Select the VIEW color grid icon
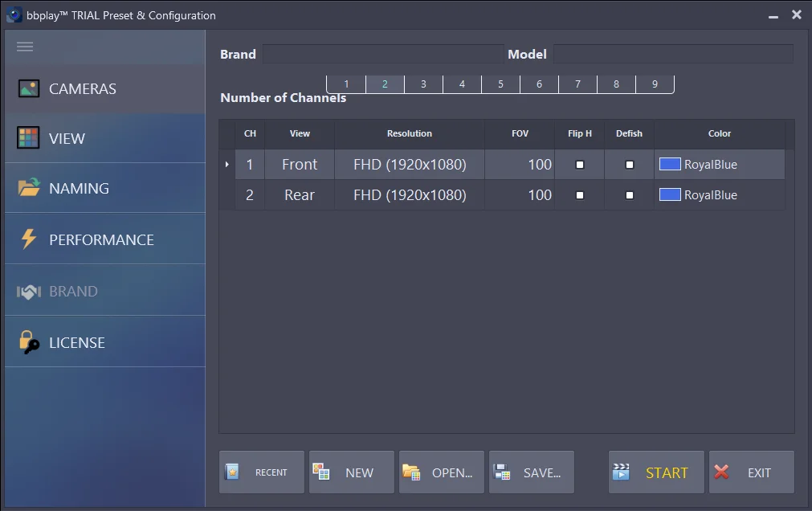 (28, 138)
